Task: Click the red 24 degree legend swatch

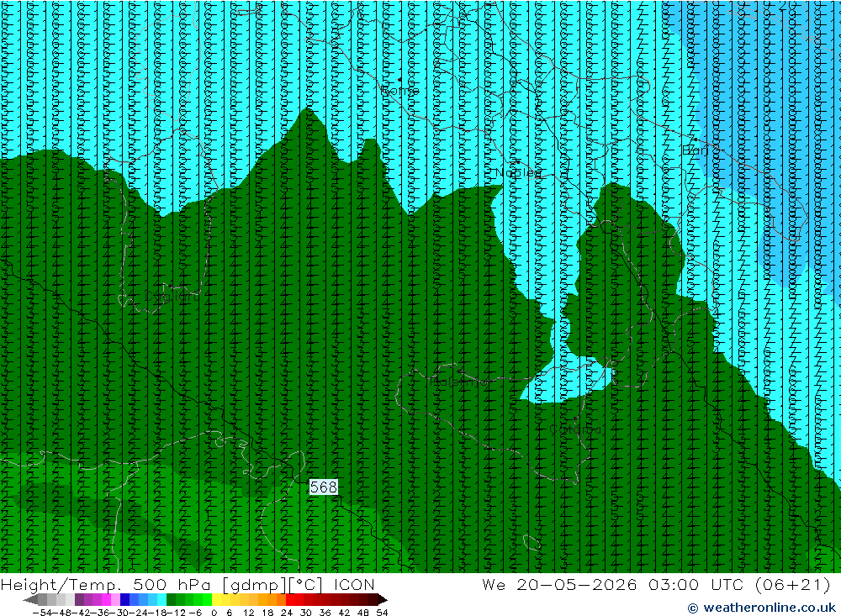Action: pos(290,599)
